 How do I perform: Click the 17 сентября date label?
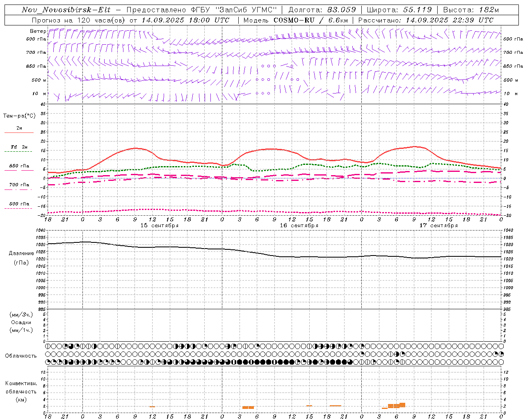tap(438, 226)
